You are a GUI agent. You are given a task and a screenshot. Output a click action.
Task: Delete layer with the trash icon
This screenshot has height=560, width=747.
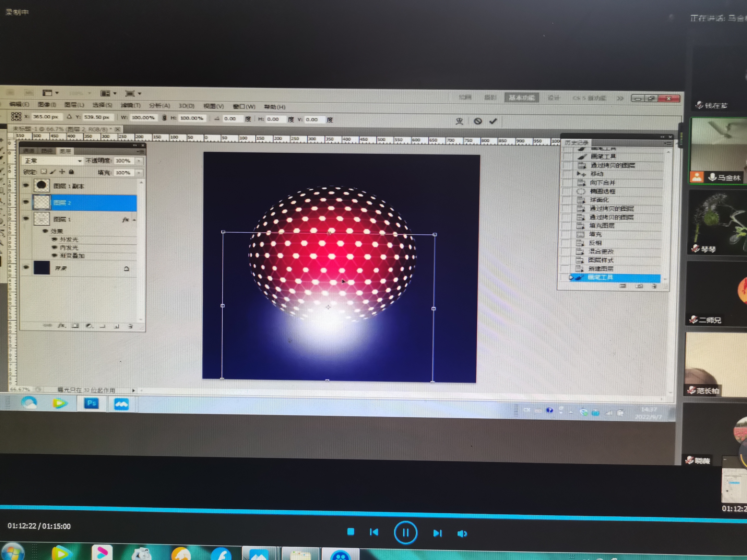click(131, 326)
